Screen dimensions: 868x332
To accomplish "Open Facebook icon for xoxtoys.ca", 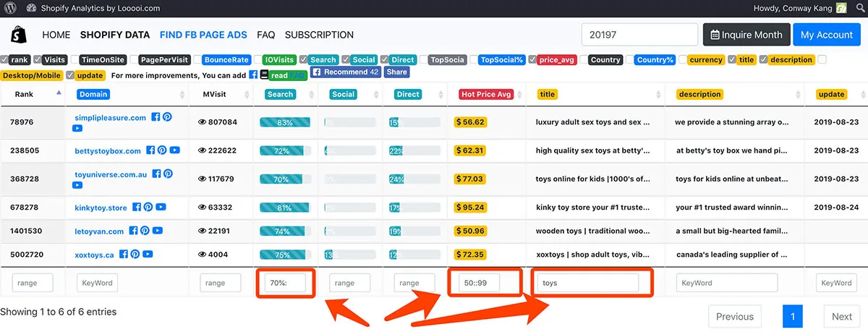I will tap(124, 255).
